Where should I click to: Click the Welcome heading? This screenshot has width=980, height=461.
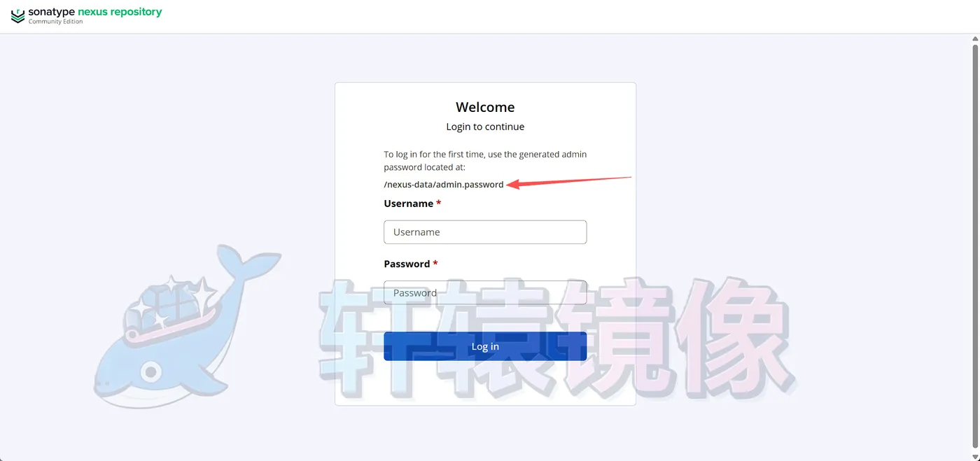coord(485,107)
